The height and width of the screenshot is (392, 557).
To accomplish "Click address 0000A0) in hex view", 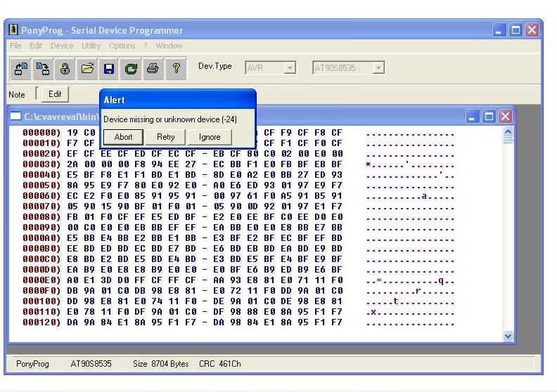I will click(x=41, y=238).
